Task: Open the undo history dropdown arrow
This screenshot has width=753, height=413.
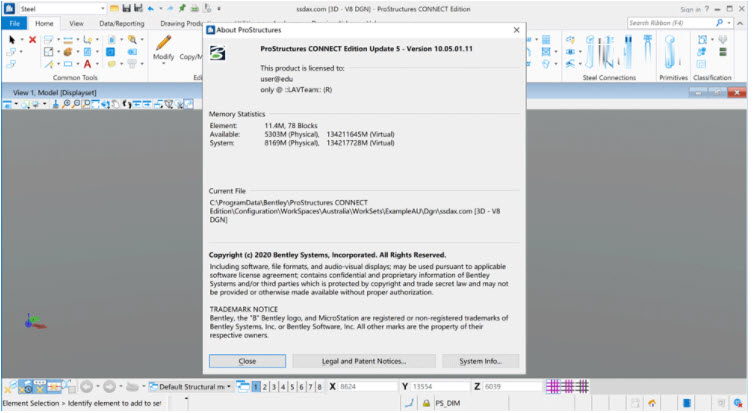Action: coord(160,9)
